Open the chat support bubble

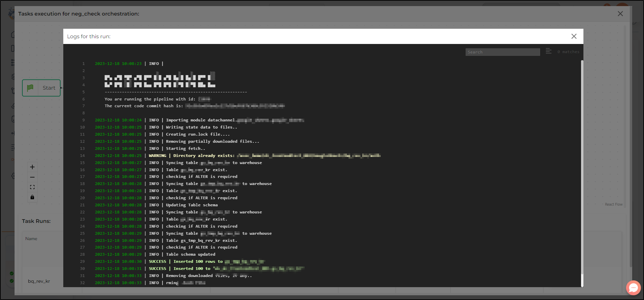pos(633,288)
